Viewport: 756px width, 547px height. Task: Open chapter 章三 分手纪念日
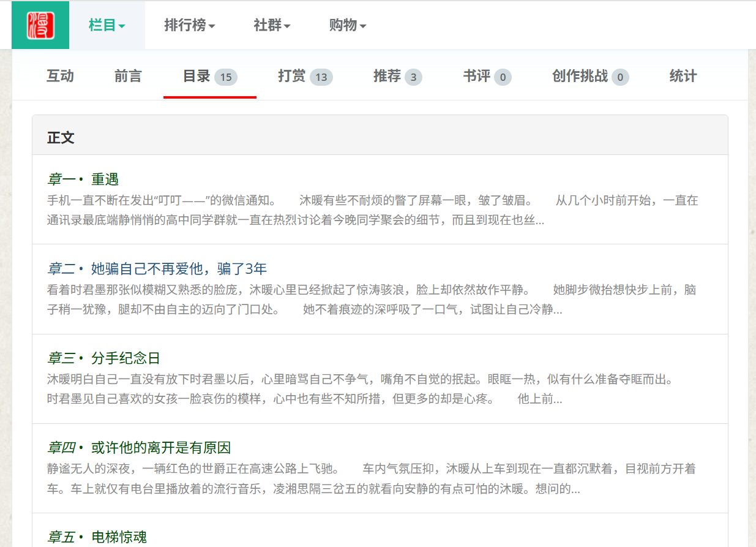pyautogui.click(x=103, y=358)
